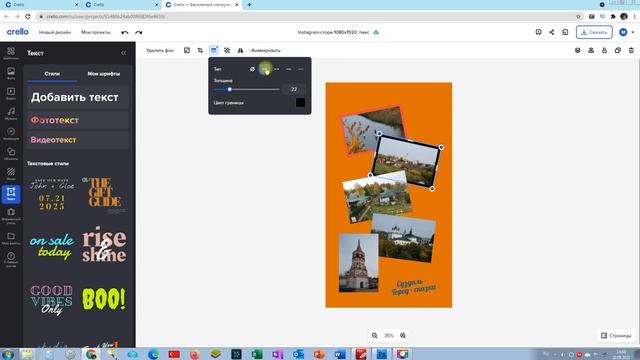Open the transparency icon in toolbar
640x360 pixels.
(x=227, y=50)
